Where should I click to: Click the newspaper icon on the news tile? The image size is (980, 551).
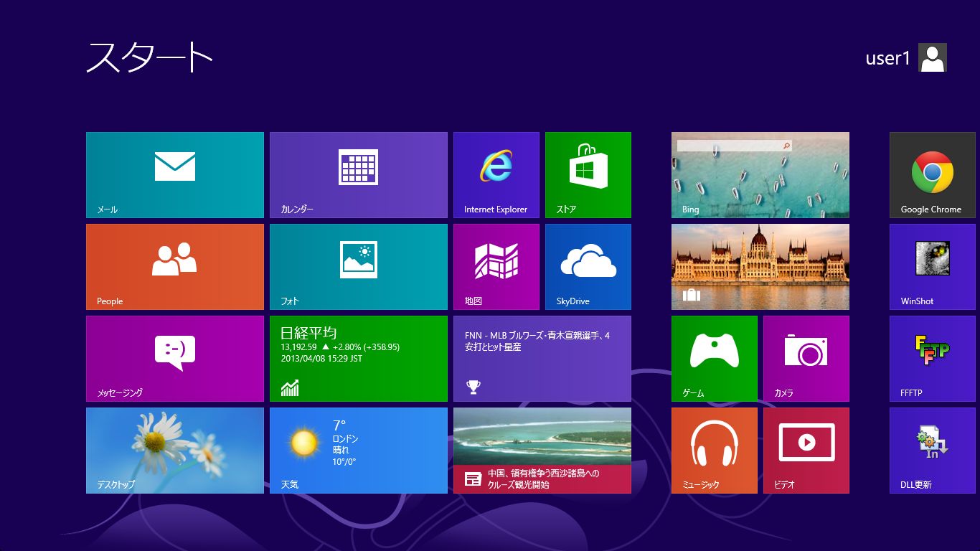tap(473, 479)
